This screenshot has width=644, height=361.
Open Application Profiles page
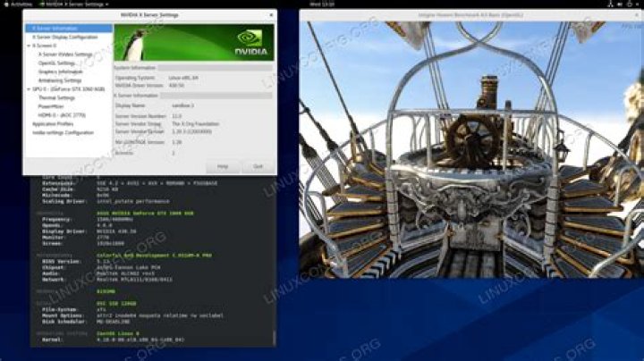click(53, 124)
